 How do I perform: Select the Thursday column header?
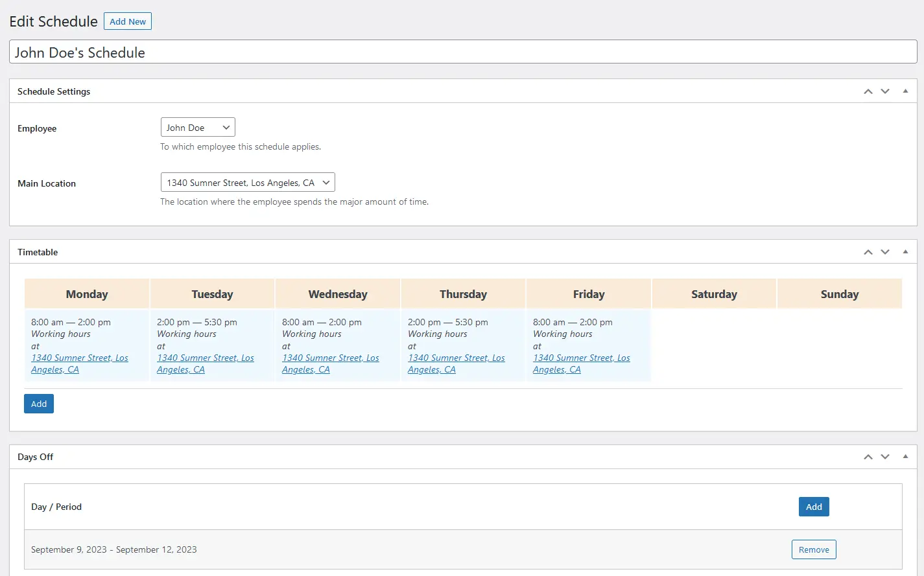click(x=463, y=294)
